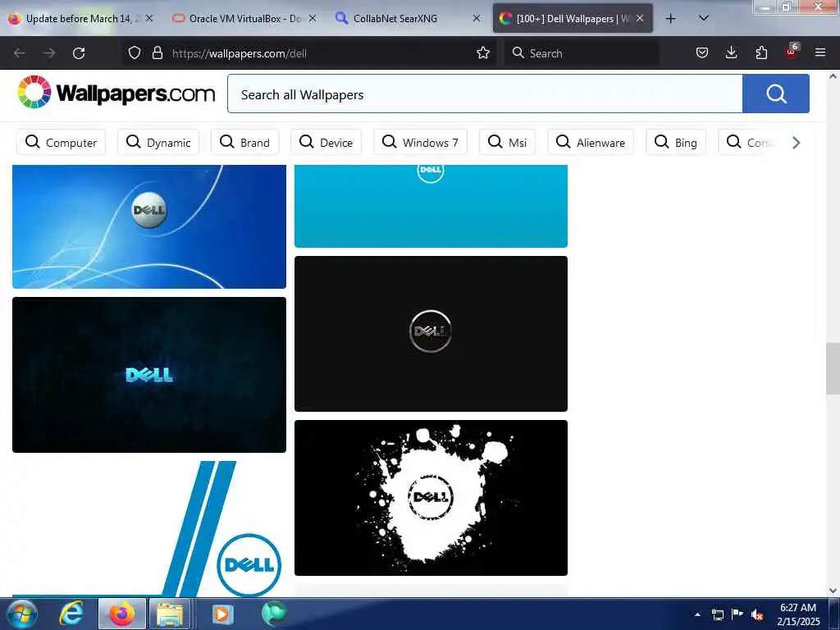Viewport: 840px width, 630px height.
Task: Open blue swirl Dell wallpaper
Action: click(x=149, y=226)
